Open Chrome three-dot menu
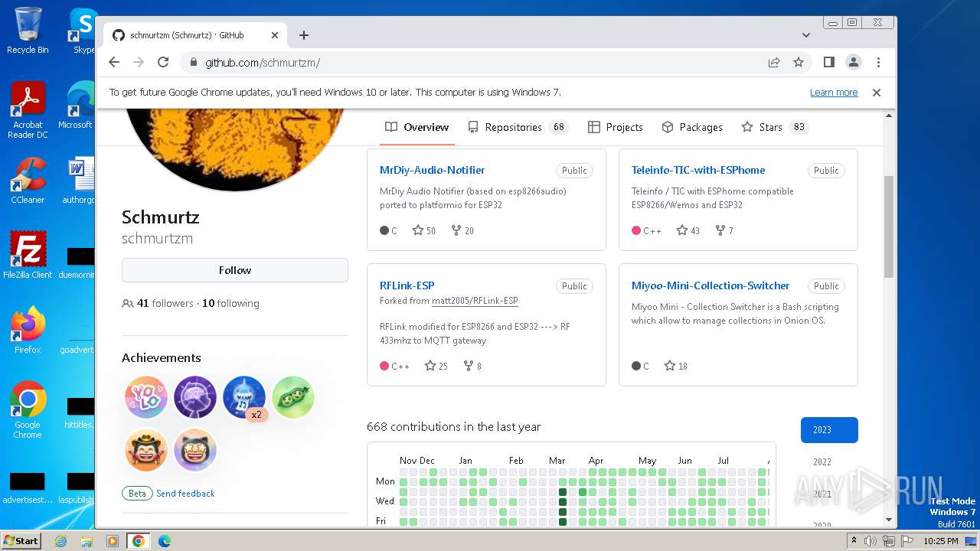Screen dimensions: 980x551 (878, 62)
